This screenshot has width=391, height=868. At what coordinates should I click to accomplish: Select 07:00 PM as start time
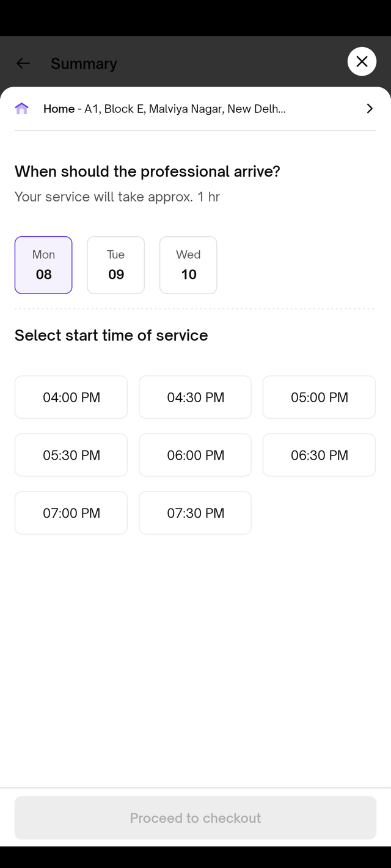click(x=71, y=513)
